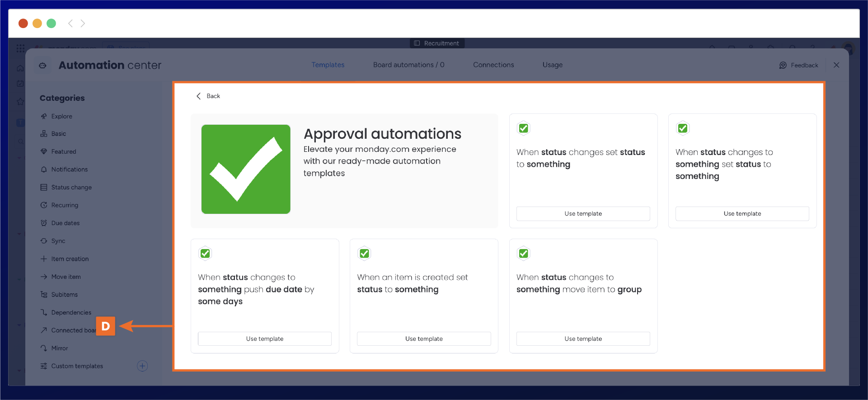Click checkmark on item created card
Screen dimensions: 868x400
(364, 254)
